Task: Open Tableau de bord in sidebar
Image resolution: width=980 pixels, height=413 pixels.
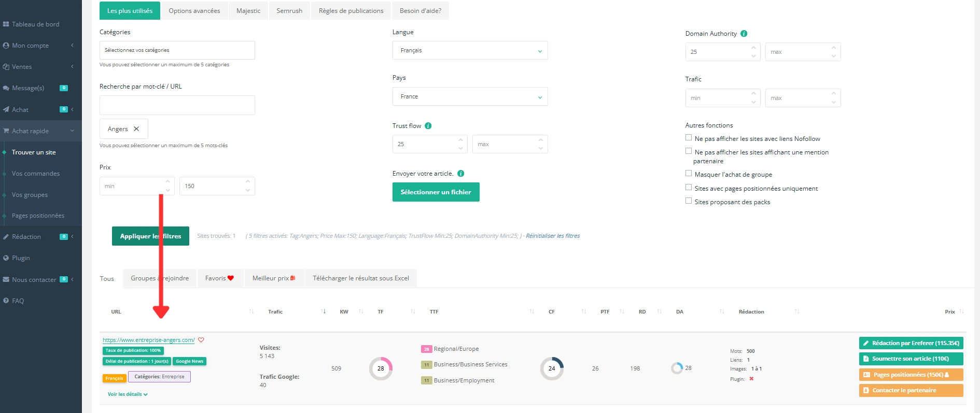Action: (35, 24)
